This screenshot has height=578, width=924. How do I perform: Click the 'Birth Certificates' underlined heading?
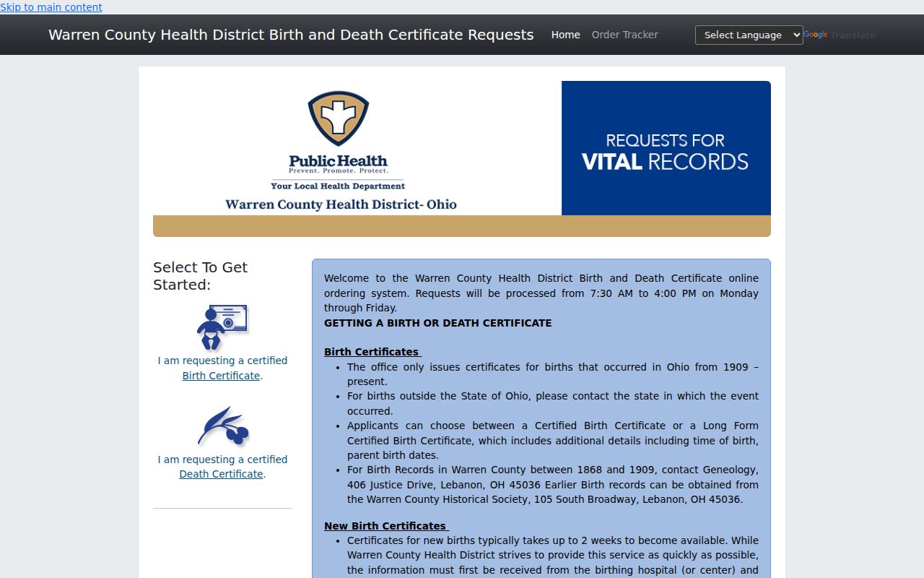click(x=372, y=352)
